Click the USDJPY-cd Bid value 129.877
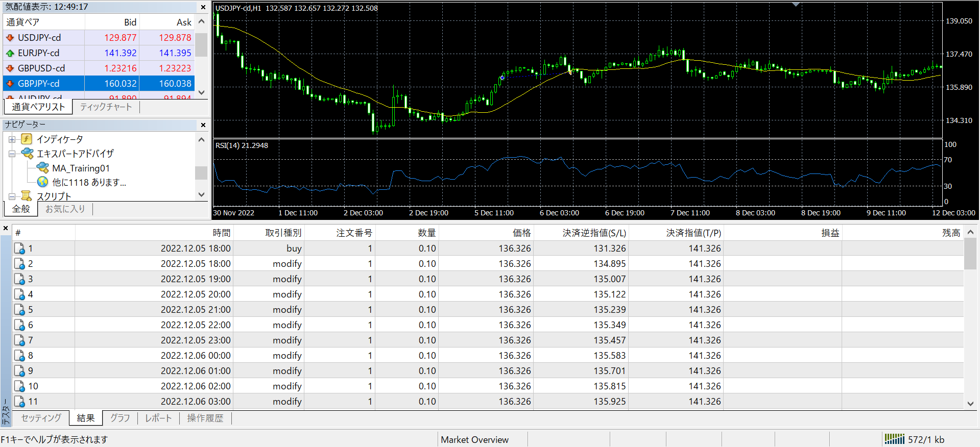The image size is (980, 447). pos(120,38)
